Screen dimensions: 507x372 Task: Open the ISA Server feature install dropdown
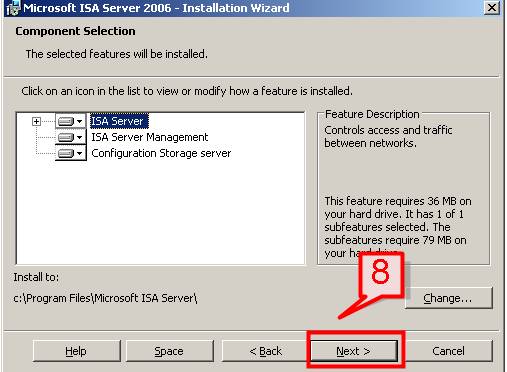click(70, 121)
